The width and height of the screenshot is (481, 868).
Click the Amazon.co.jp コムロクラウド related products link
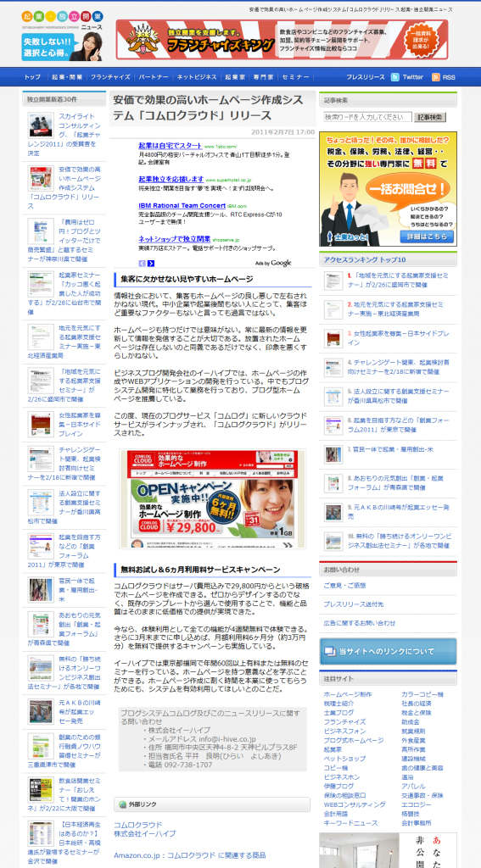(x=189, y=855)
